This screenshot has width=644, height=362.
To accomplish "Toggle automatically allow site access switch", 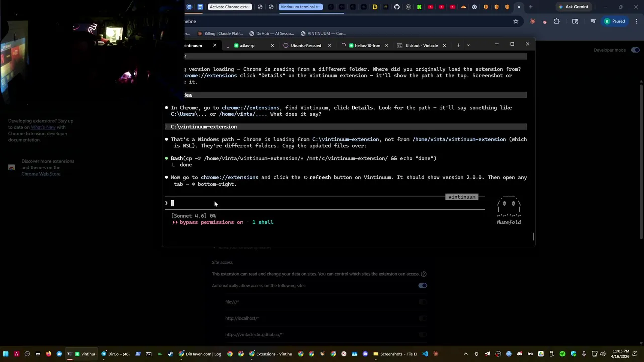I will tap(423, 285).
